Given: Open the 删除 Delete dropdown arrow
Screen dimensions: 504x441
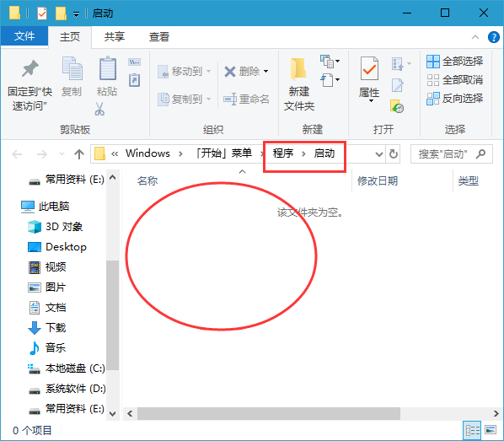Looking at the screenshot, I should (x=265, y=71).
